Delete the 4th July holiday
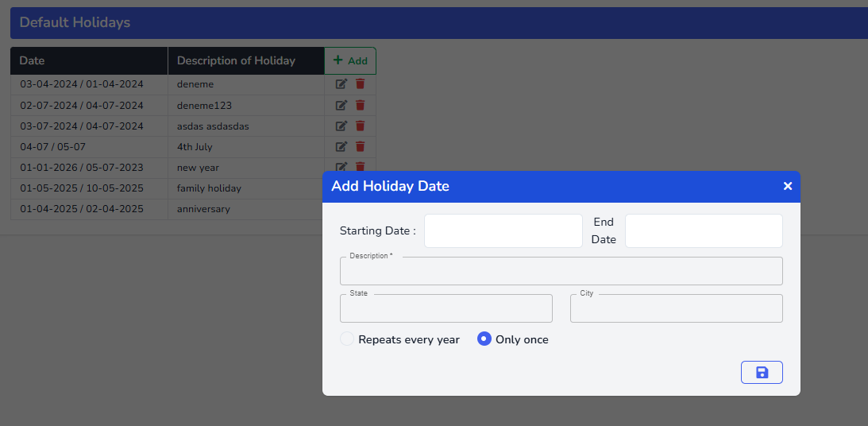 tap(361, 146)
